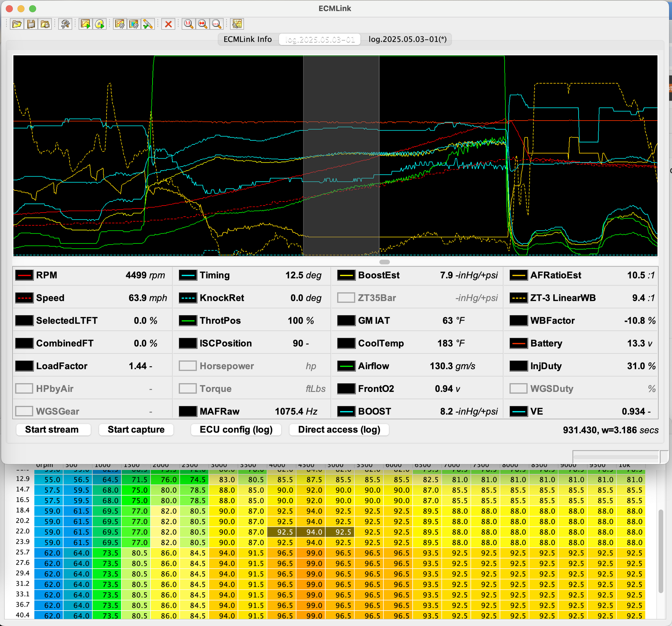This screenshot has height=626, width=672.
Task: Click the vertical scrollbar in the table window
Action: coord(661,551)
